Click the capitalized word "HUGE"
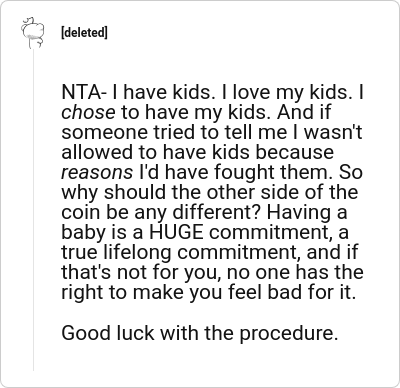 (176, 232)
